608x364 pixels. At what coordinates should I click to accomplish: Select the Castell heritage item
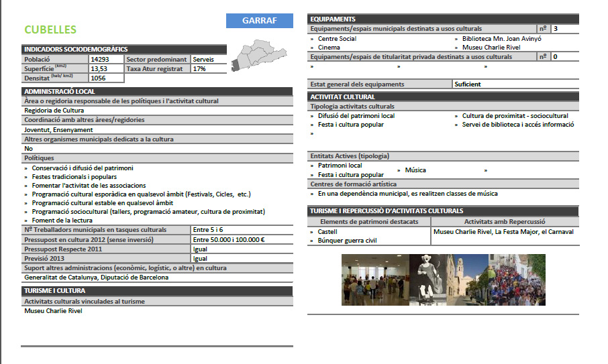coord(327,231)
